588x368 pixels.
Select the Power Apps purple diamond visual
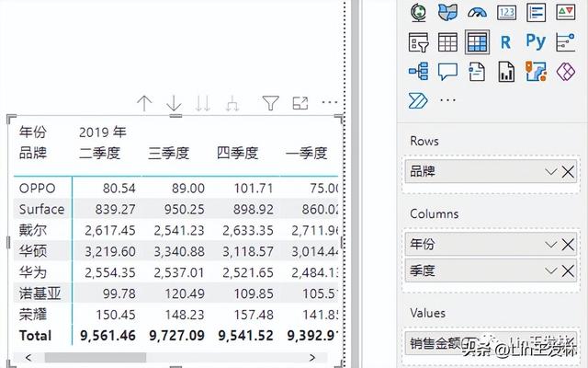point(566,72)
